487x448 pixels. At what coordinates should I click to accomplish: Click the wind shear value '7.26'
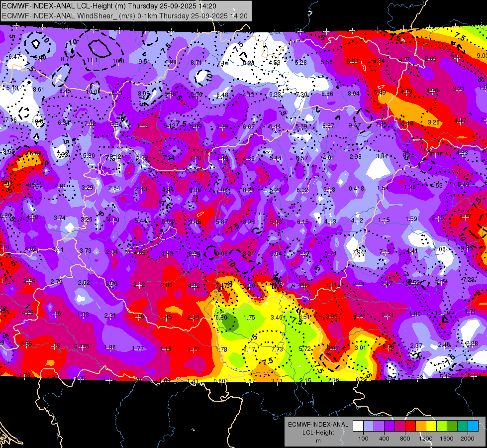pos(359,316)
